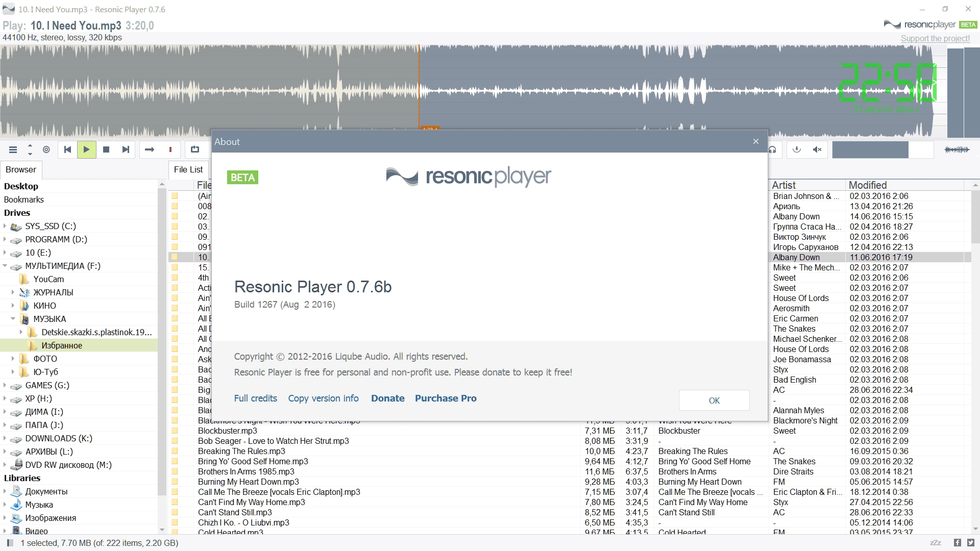Select the DOWNLOADS (K:) drive icon

[16, 439]
